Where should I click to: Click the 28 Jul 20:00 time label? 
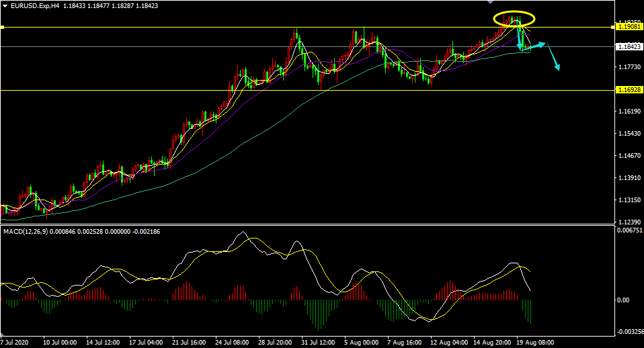[x=275, y=342]
